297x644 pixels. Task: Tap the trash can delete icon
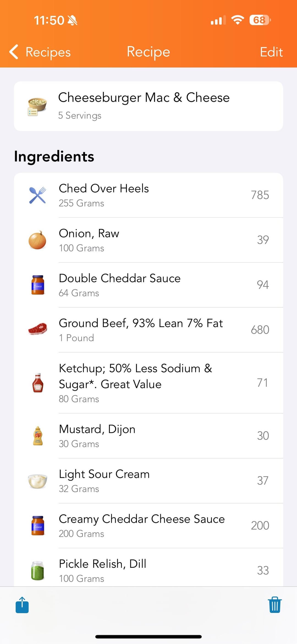[x=274, y=605]
